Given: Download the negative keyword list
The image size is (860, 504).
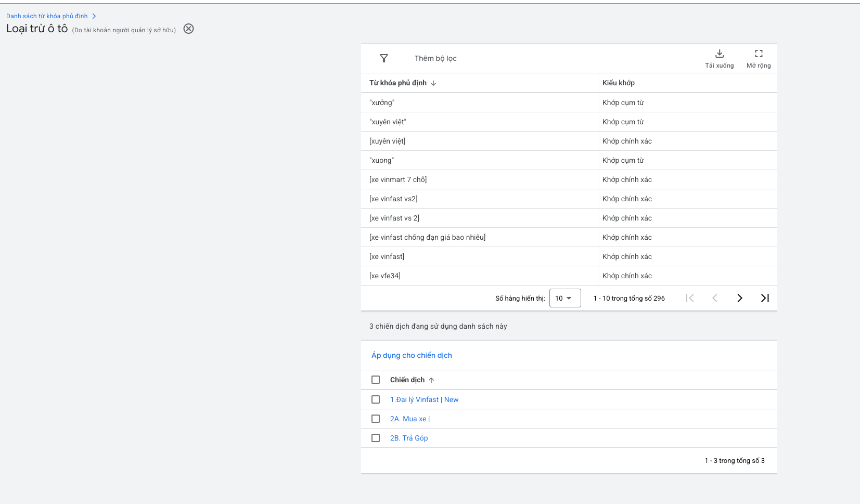Looking at the screenshot, I should 720,58.
